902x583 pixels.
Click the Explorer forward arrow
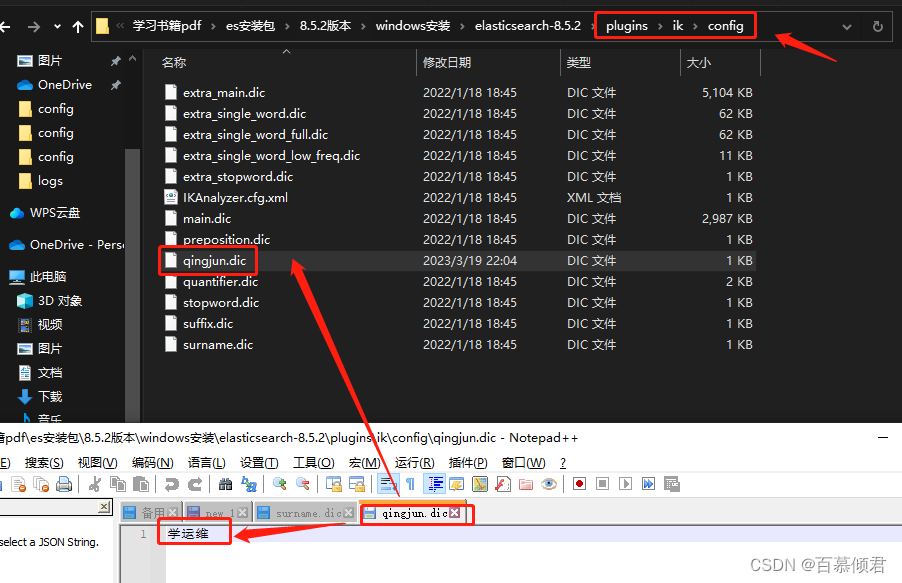coord(34,26)
